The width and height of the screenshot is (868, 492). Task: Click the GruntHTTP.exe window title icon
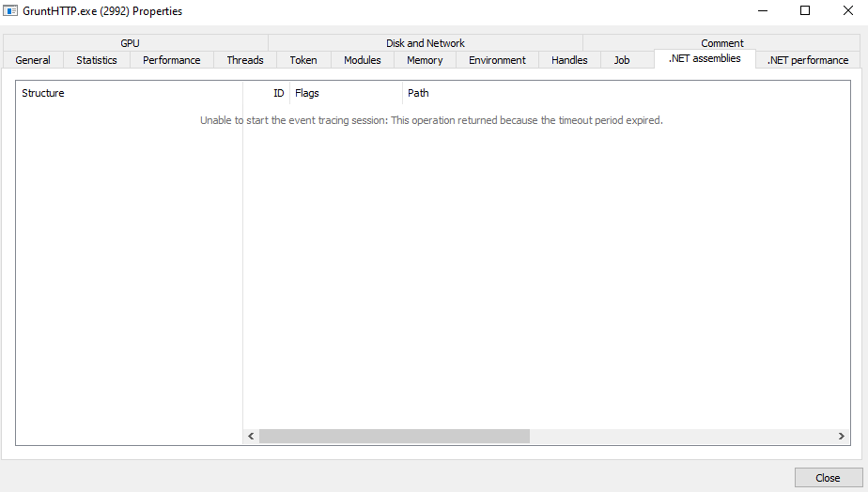[12, 11]
